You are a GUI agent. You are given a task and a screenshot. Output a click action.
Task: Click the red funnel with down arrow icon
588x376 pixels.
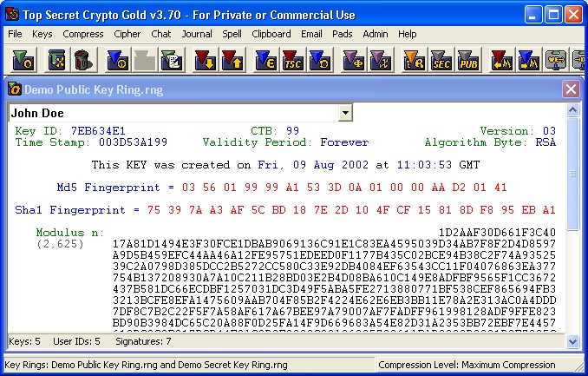click(x=205, y=60)
